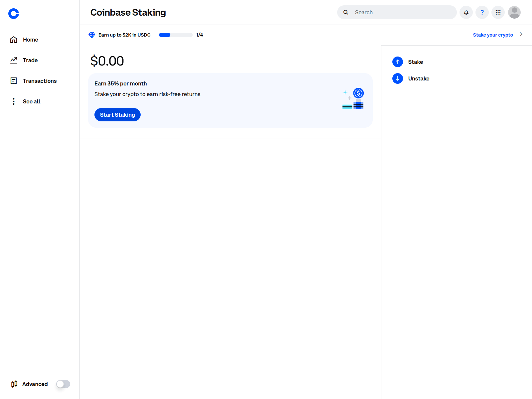The width and height of the screenshot is (532, 399).
Task: Click the Stake up-arrow icon
Action: pyautogui.click(x=397, y=62)
